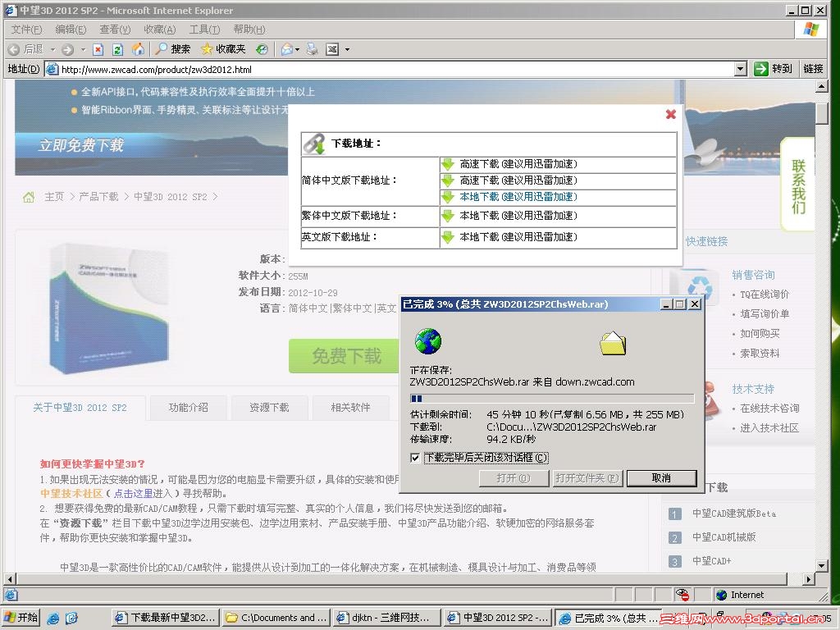Open the Favorites (收藏) menu
840x630 pixels.
click(x=160, y=30)
